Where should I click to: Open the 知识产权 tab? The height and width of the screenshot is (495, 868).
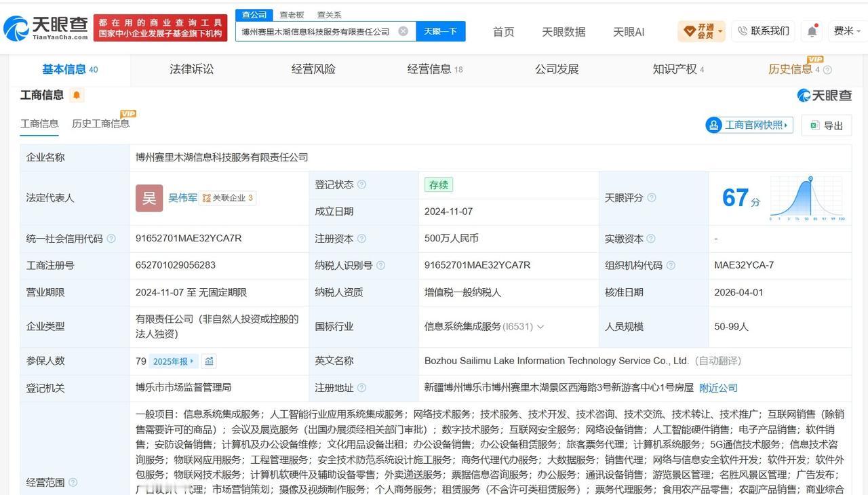[x=678, y=69]
